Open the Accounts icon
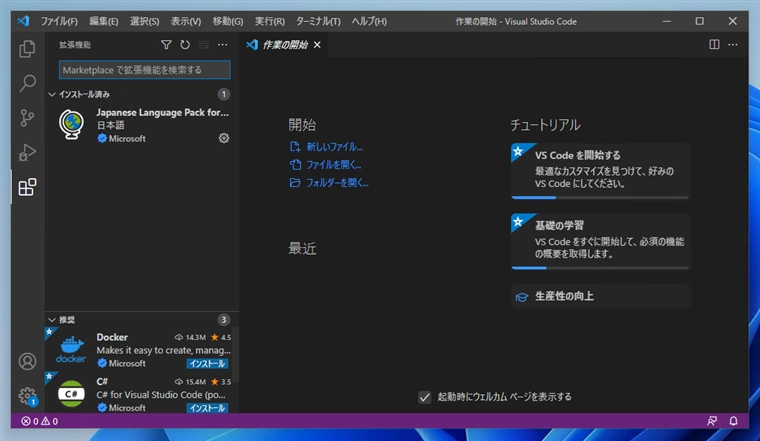Image resolution: width=760 pixels, height=441 pixels. [27, 362]
